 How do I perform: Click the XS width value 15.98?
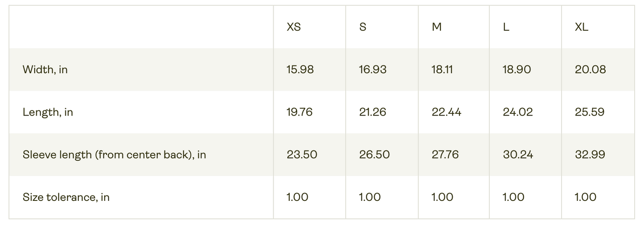(300, 70)
